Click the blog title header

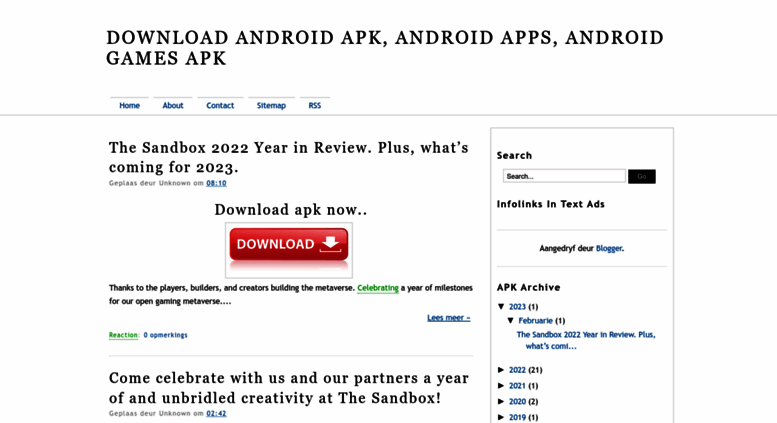385,48
